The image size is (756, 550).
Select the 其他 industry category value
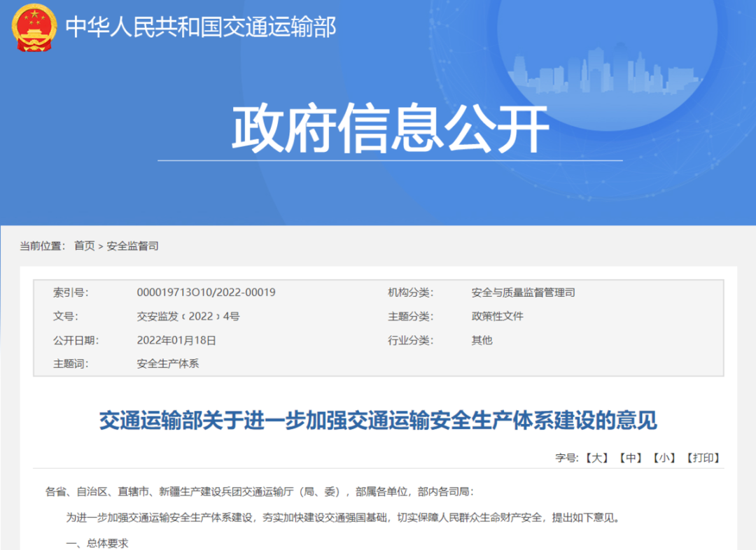pyautogui.click(x=482, y=340)
